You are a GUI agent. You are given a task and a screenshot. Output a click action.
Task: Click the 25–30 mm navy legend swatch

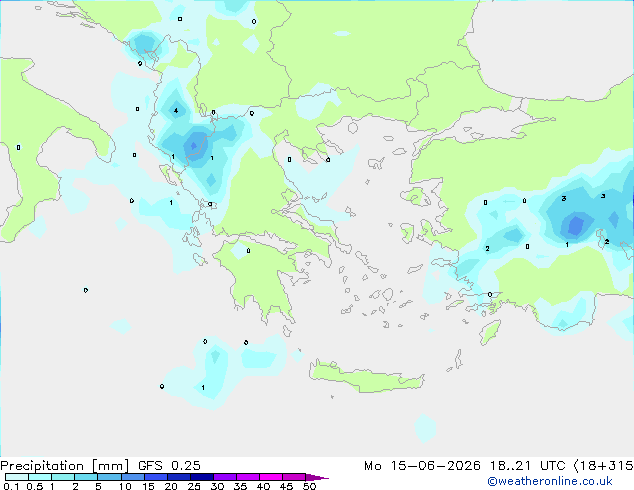pyautogui.click(x=202, y=477)
